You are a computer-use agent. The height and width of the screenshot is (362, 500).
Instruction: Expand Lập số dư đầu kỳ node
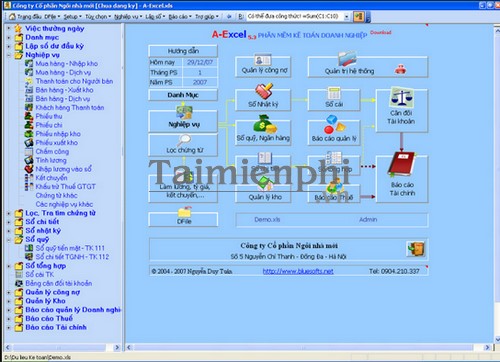point(9,46)
